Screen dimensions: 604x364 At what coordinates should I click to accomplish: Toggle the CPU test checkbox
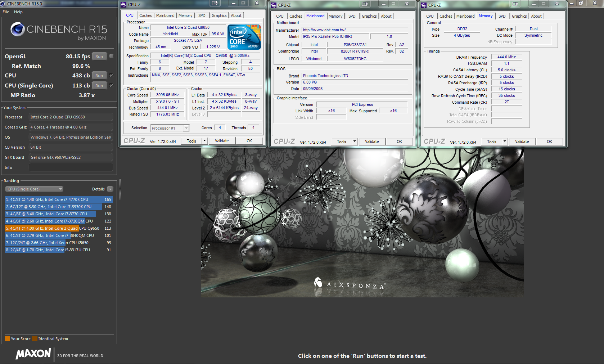coord(112,75)
